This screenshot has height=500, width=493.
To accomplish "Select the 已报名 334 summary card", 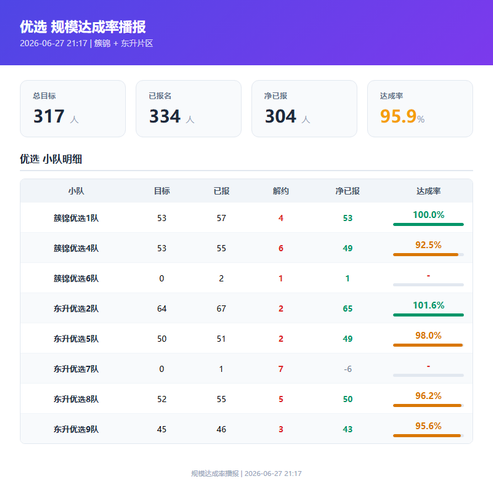I will point(188,109).
